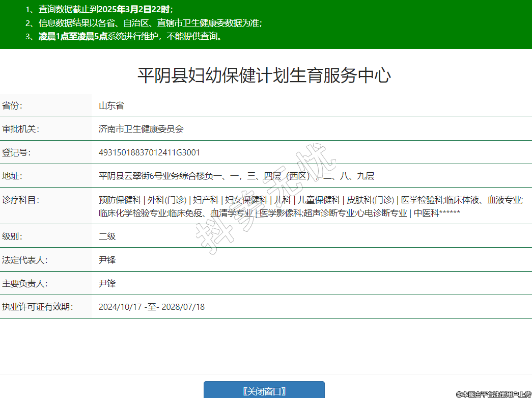Screen dimensions: 532x398
Task: Click the institution title heading 平阴县妇幼保健计划生育服务中心
Action: click(264, 75)
